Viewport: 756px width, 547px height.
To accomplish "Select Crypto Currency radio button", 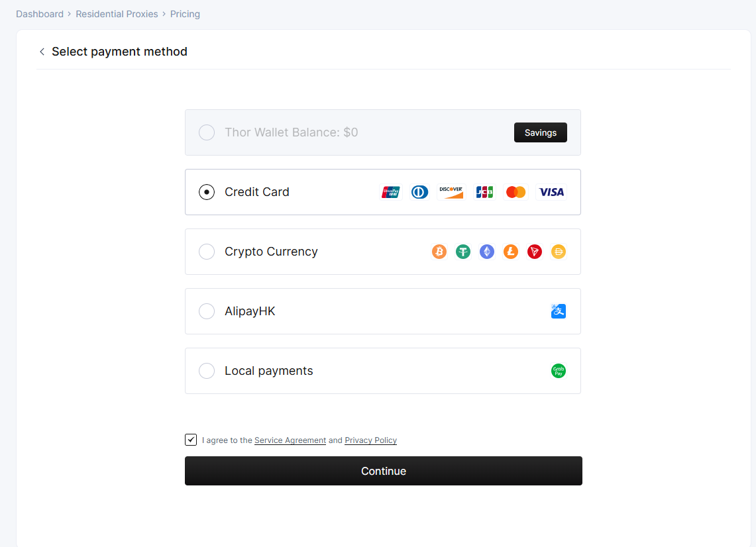I will (x=207, y=252).
